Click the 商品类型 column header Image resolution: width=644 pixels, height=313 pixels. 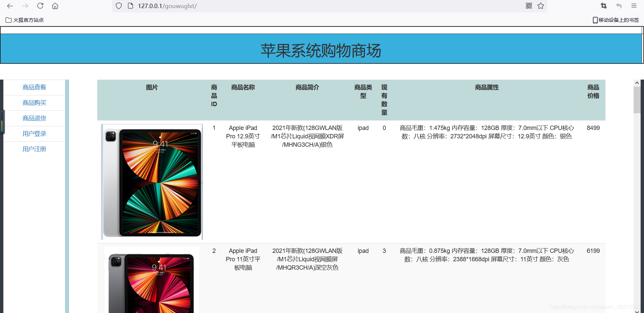click(363, 91)
